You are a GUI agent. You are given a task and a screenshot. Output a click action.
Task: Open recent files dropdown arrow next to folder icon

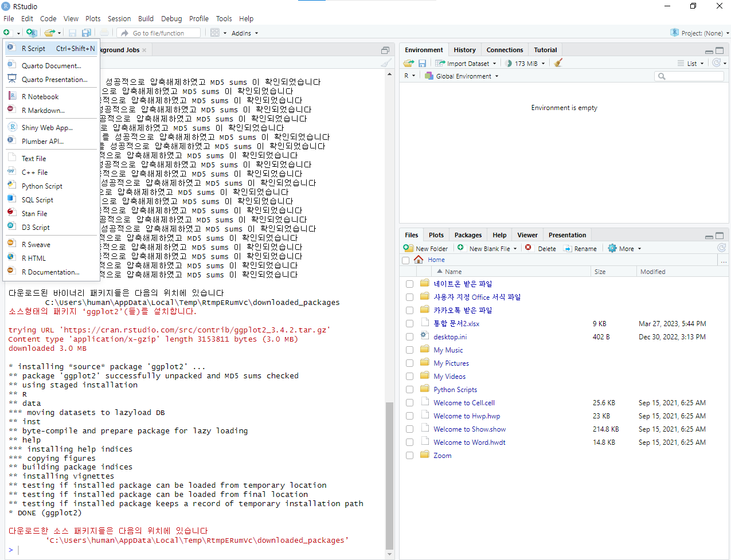(59, 33)
